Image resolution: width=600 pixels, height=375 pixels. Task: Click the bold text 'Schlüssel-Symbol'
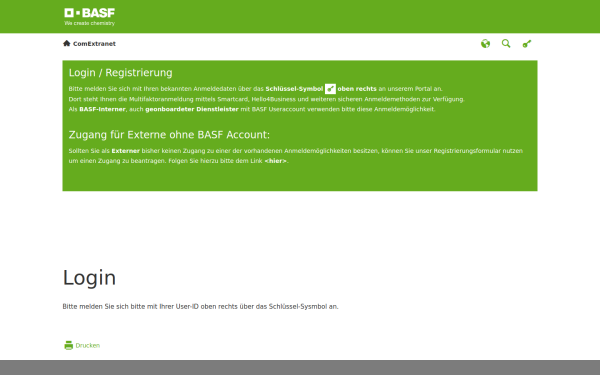pyautogui.click(x=294, y=89)
